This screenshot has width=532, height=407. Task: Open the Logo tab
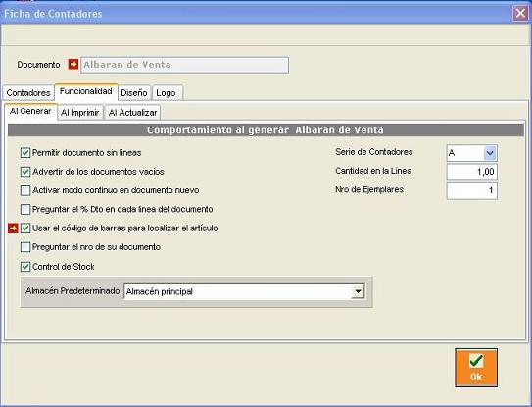click(166, 93)
